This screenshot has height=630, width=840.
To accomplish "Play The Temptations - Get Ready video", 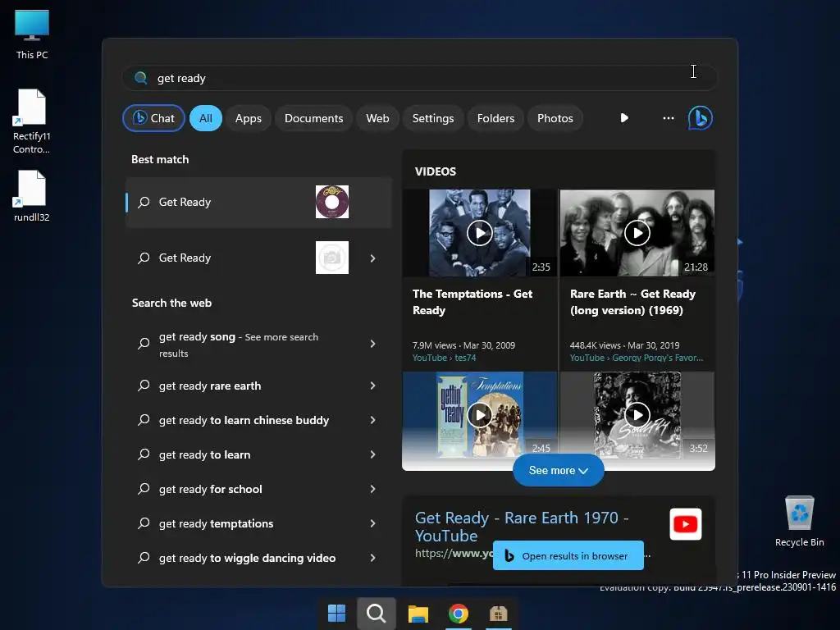I will coord(479,233).
